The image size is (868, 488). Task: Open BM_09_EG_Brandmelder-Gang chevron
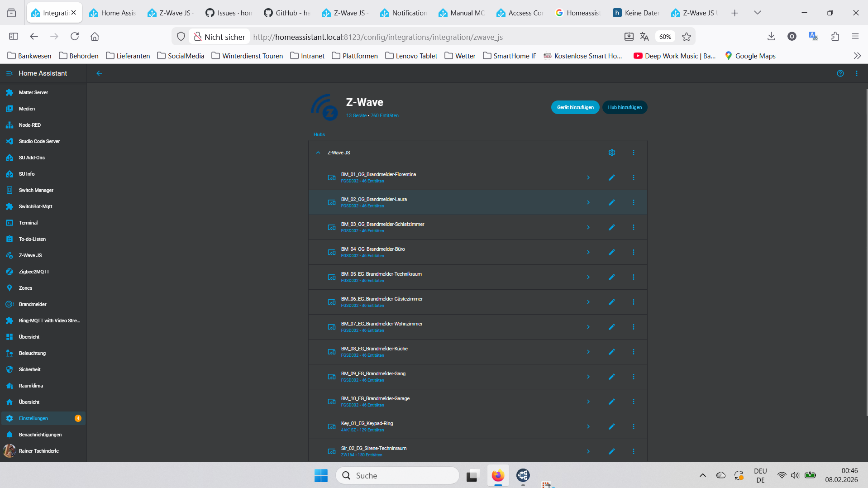pyautogui.click(x=588, y=377)
